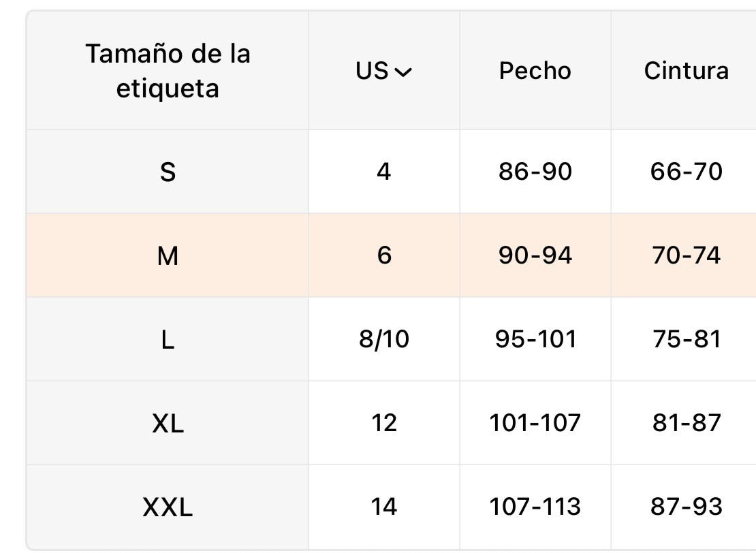Select the S size row label
Image resolution: width=756 pixels, height=553 pixels.
[168, 172]
